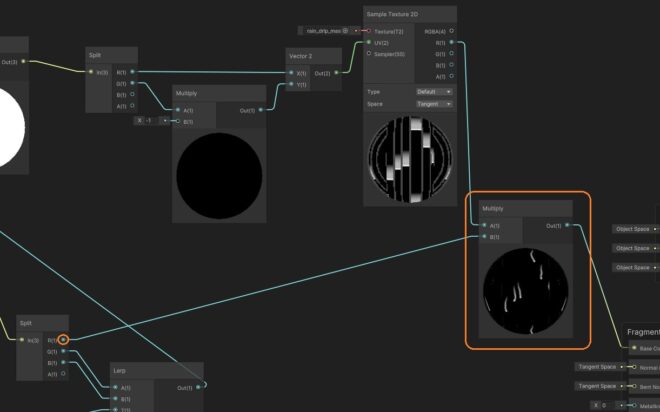Click G(1) port of Split feeding Multiply
Screen dimensions: 660x412
132,83
